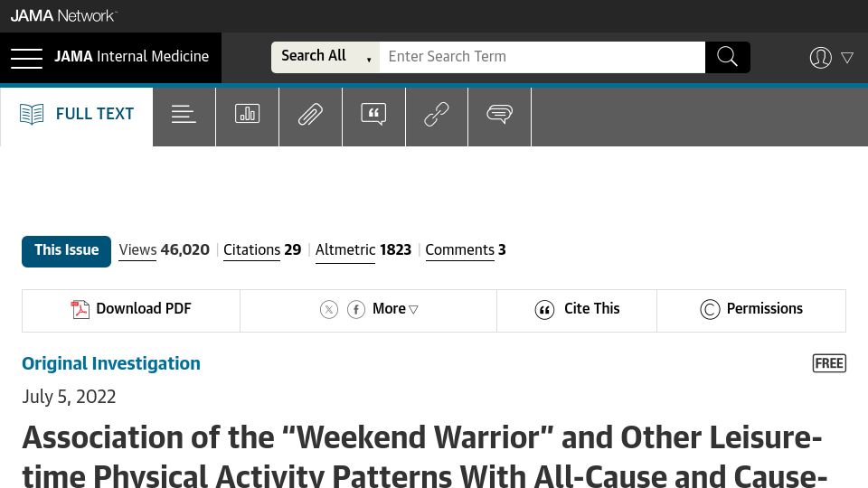Open Views 46,020 metric link
This screenshot has height=488, width=868.
[x=164, y=250]
